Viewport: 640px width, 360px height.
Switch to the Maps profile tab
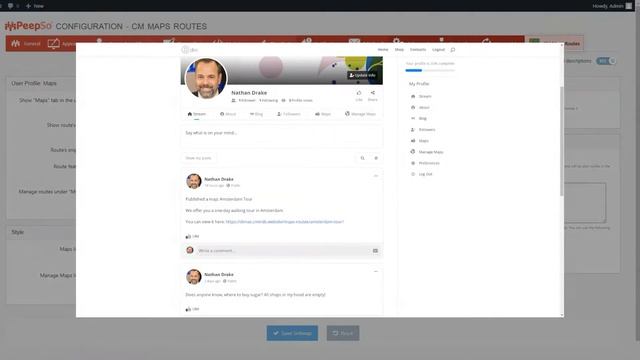pyautogui.click(x=322, y=114)
